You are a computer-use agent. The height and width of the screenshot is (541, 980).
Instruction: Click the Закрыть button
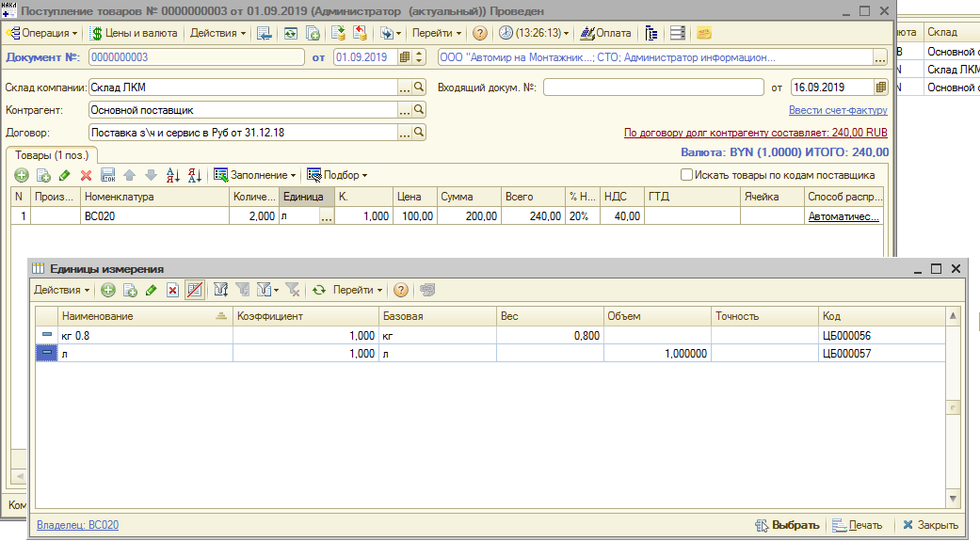pos(930,525)
